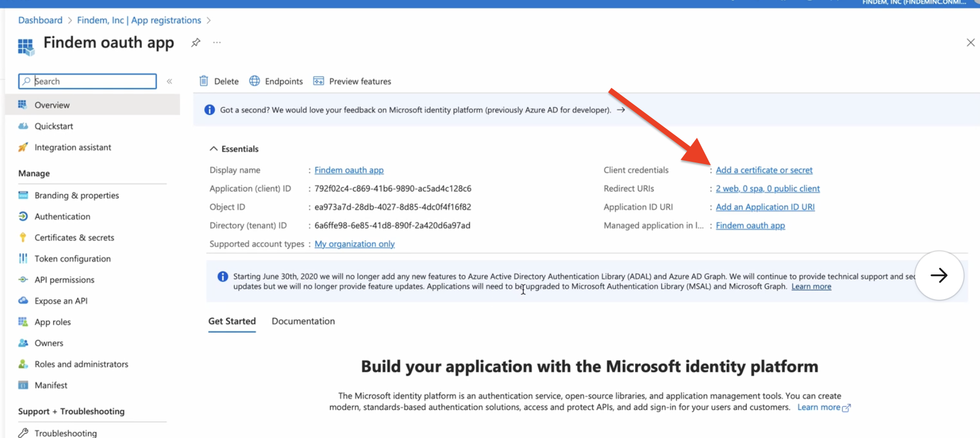Click the Preview features icon
The image size is (980, 438).
[x=319, y=81]
